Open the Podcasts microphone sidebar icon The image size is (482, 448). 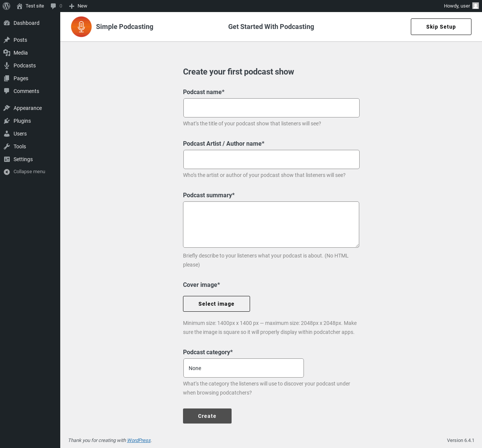click(7, 66)
